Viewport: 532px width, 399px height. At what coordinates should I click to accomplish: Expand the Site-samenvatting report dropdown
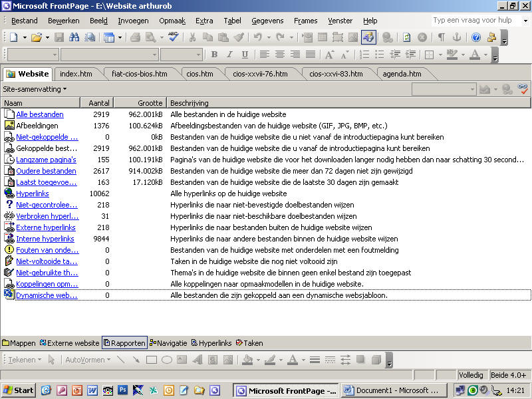(35, 88)
